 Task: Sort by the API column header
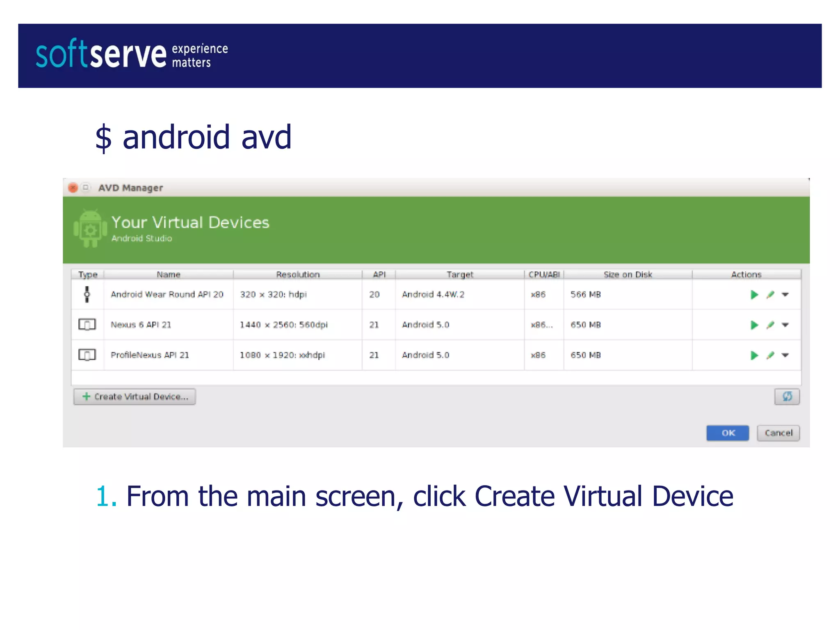tap(379, 274)
